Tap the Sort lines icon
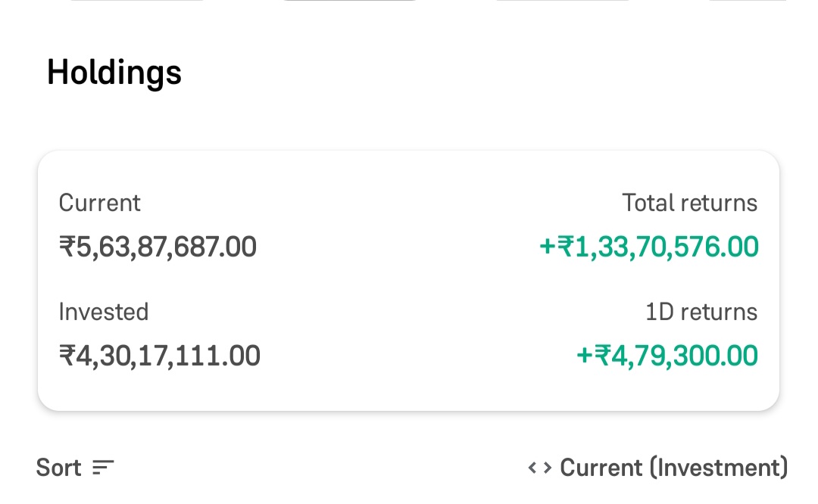The height and width of the screenshot is (504, 818). (x=103, y=468)
